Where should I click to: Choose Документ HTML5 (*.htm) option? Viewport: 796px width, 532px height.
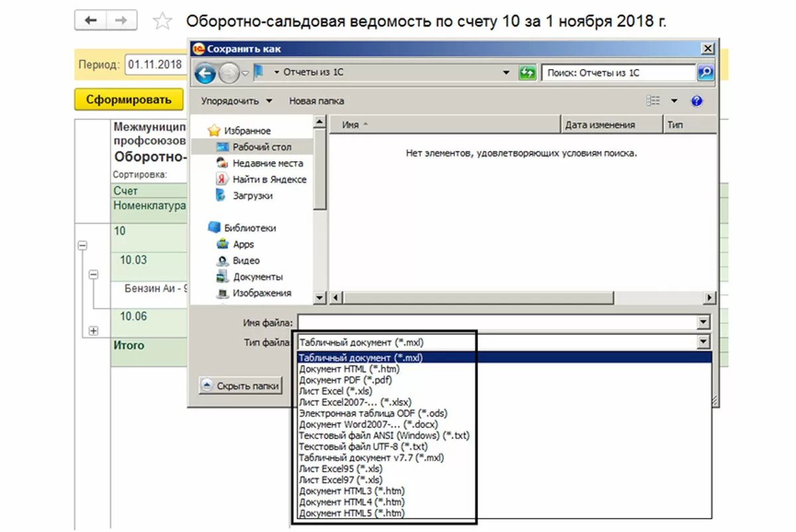click(x=504, y=513)
